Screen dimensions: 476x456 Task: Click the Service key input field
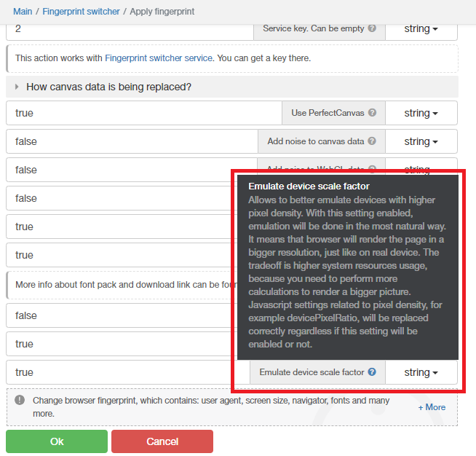[131, 29]
